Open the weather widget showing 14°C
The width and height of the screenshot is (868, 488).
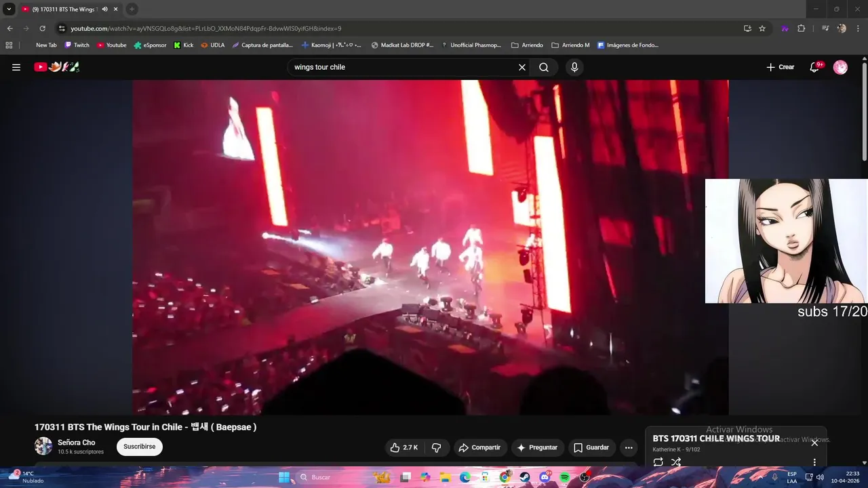pyautogui.click(x=26, y=477)
